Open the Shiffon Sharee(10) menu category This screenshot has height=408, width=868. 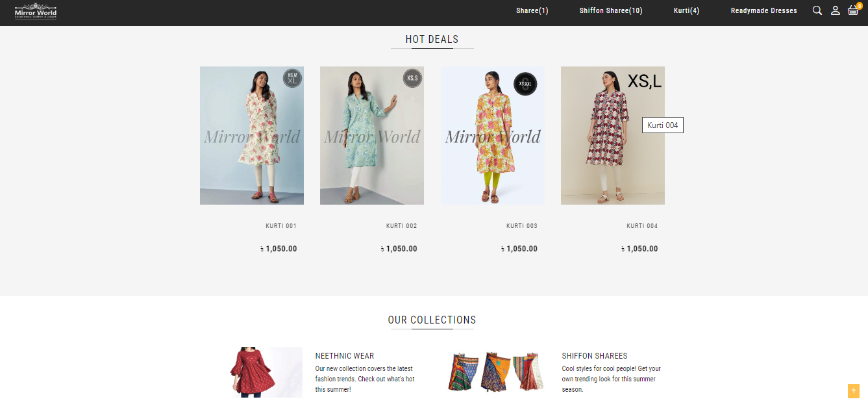pos(611,11)
